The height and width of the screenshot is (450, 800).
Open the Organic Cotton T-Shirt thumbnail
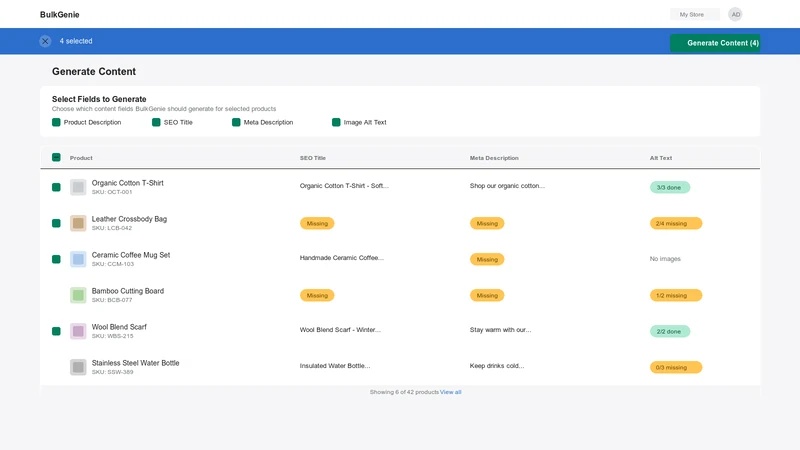point(78,187)
